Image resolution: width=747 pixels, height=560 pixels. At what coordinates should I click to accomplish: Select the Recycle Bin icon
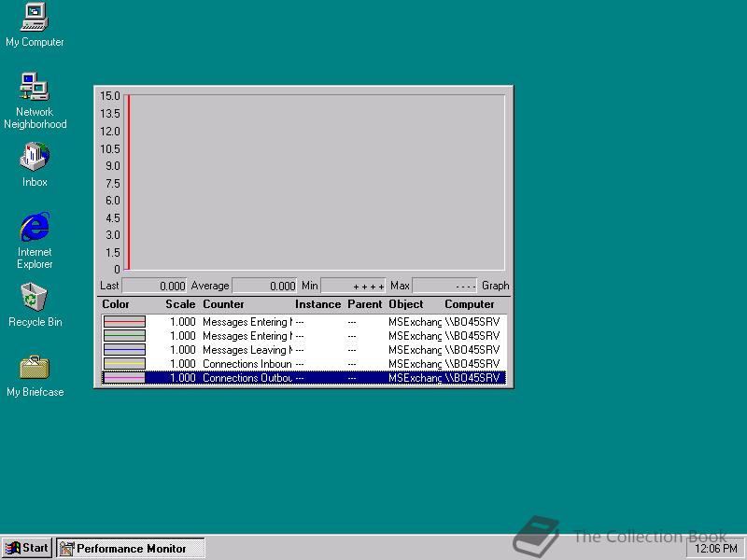point(35,305)
